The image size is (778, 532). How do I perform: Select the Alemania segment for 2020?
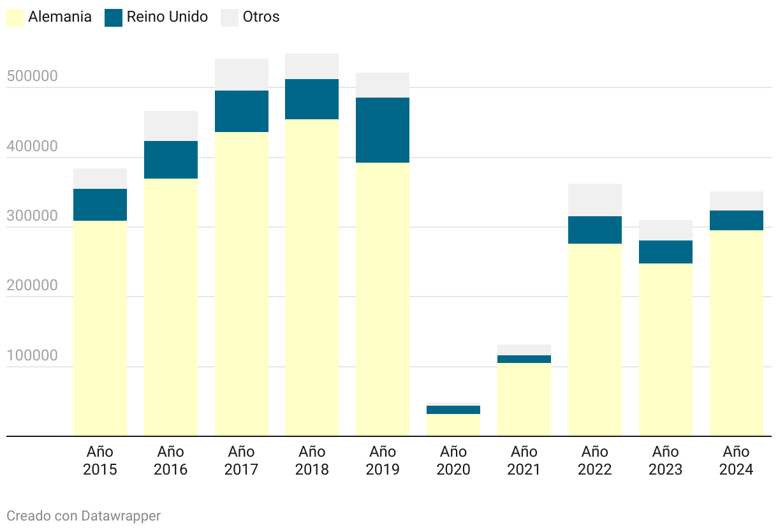453,425
